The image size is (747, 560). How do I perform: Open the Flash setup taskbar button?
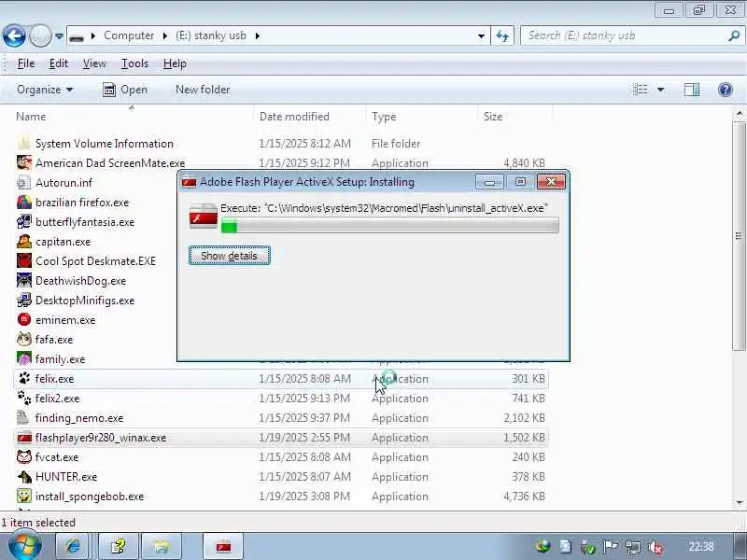pos(224,546)
